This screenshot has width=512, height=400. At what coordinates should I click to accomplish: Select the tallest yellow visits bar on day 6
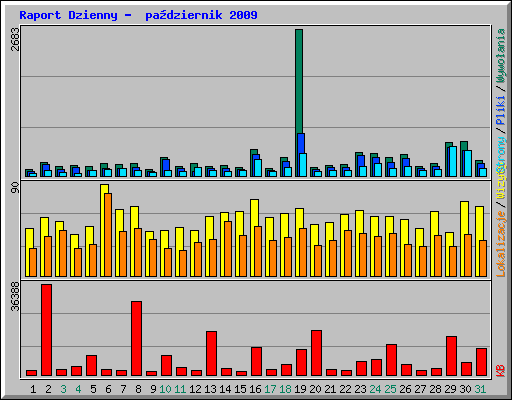(103, 230)
